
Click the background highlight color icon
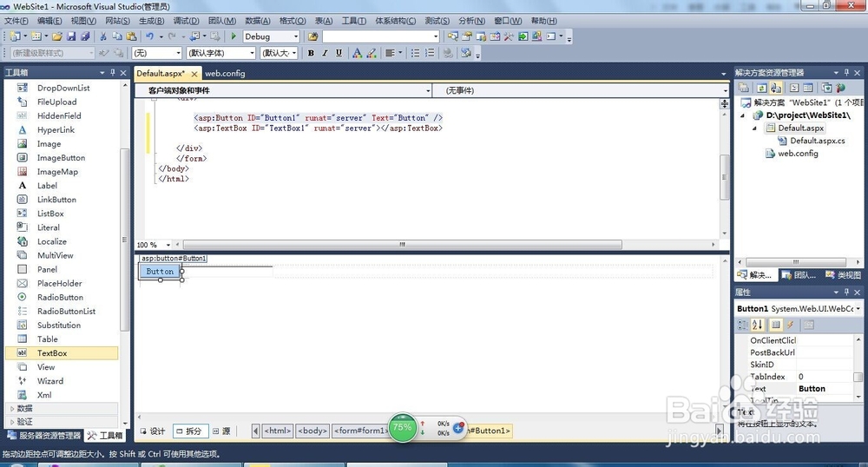click(372, 53)
